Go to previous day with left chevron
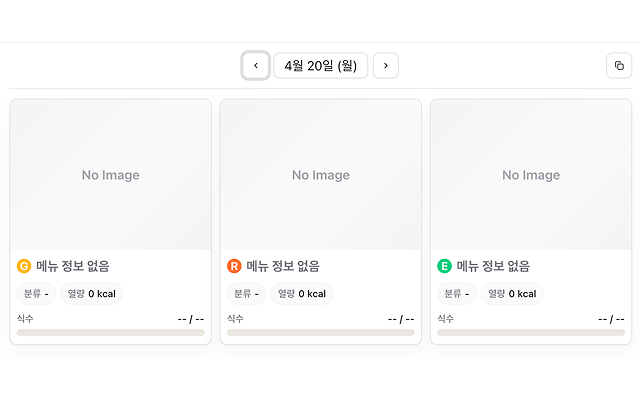 256,65
